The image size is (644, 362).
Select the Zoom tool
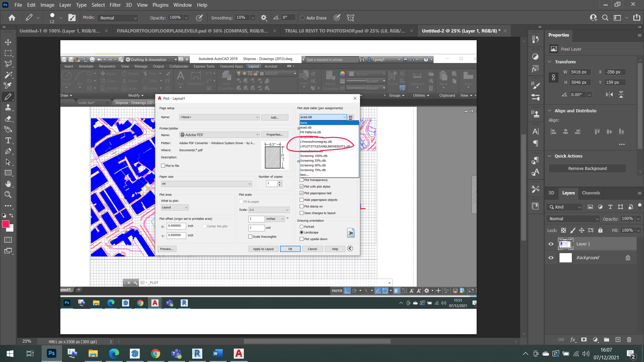[x=8, y=195]
